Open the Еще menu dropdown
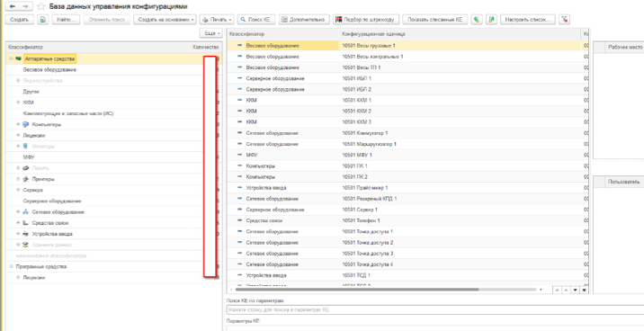Screen dimensions: 644x331 pos(211,33)
